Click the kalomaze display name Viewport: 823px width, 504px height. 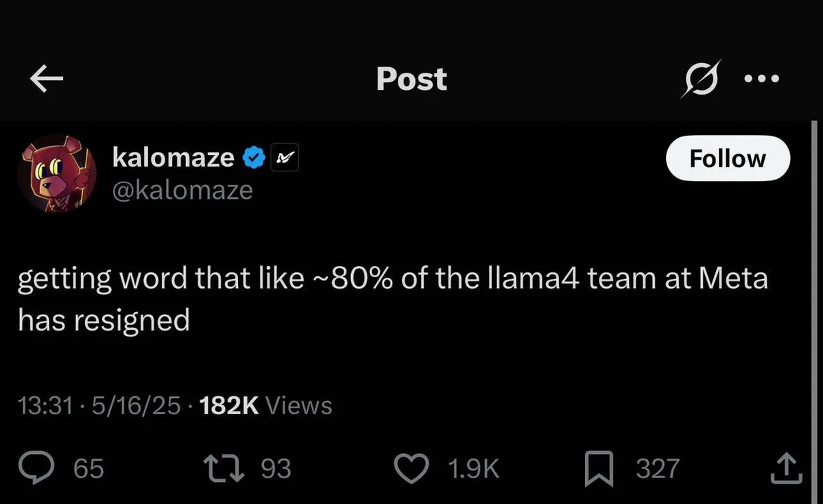173,158
